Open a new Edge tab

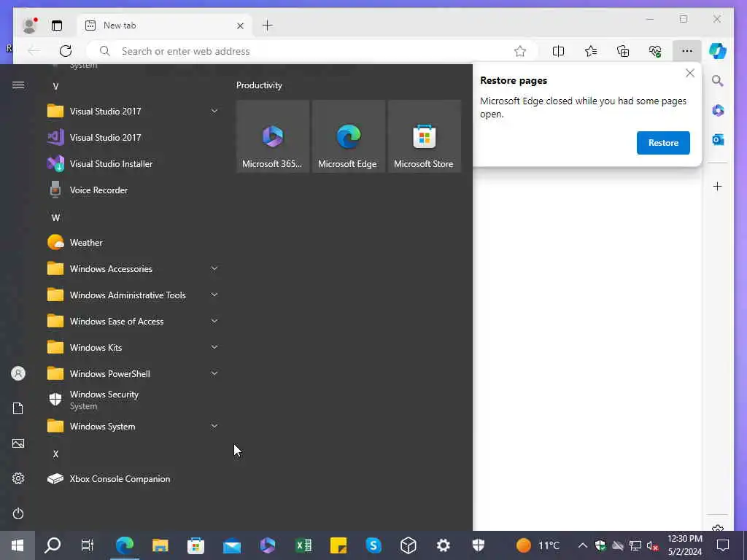tap(268, 26)
